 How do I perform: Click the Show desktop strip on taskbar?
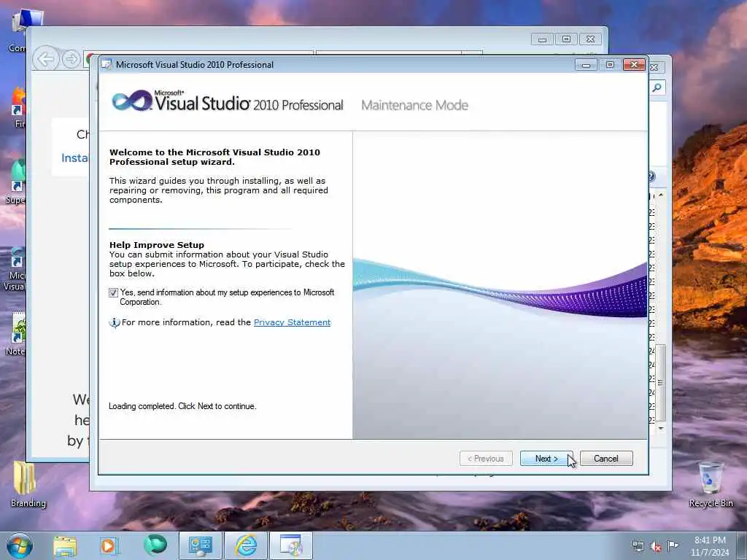pos(742,545)
